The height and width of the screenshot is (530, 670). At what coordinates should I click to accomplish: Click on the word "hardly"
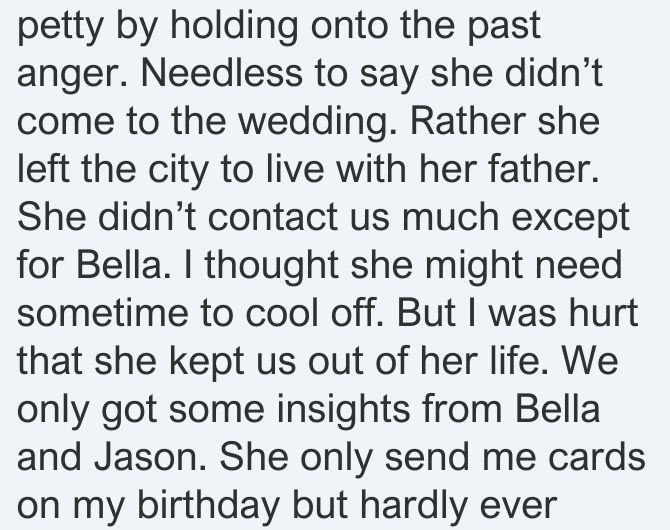click(414, 506)
